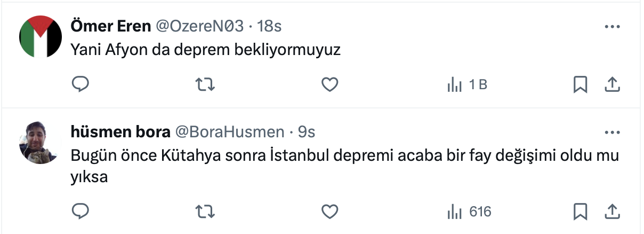Bookmark hüsmen bora's tweet

point(579,212)
